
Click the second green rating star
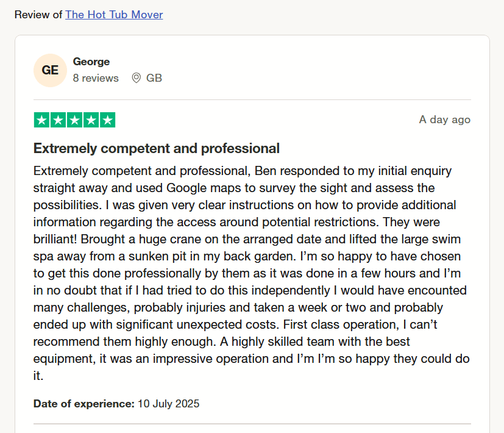[x=58, y=120]
